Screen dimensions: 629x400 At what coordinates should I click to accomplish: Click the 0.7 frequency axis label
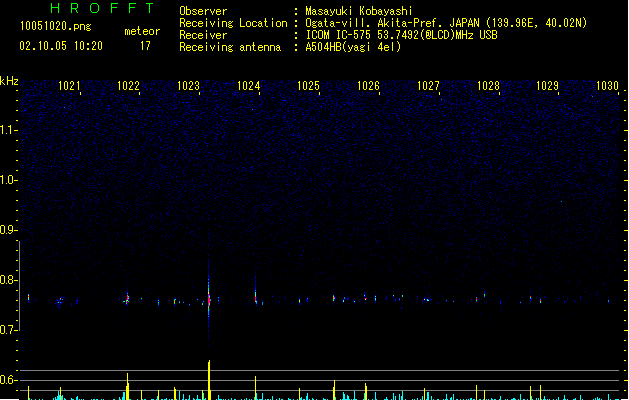coord(8,330)
